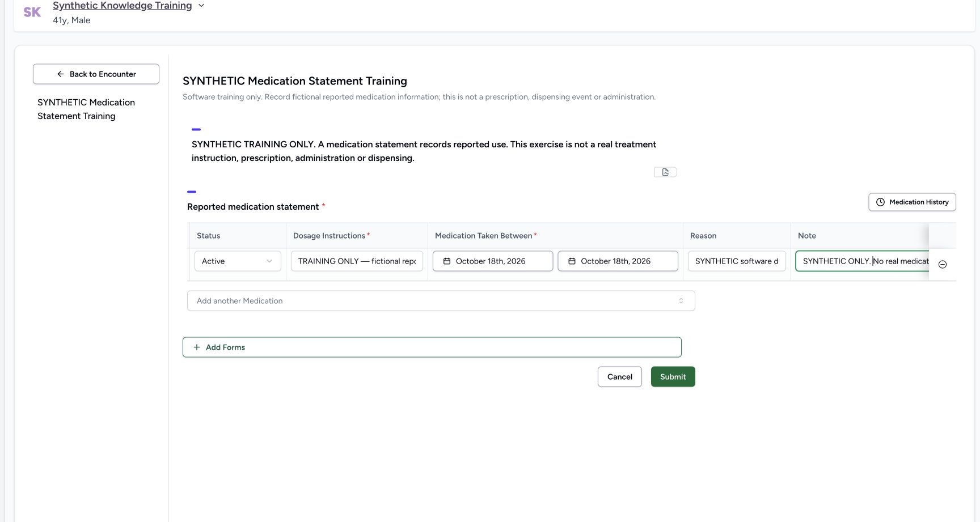The height and width of the screenshot is (522, 980).
Task: Open the Active status dropdown
Action: [238, 261]
